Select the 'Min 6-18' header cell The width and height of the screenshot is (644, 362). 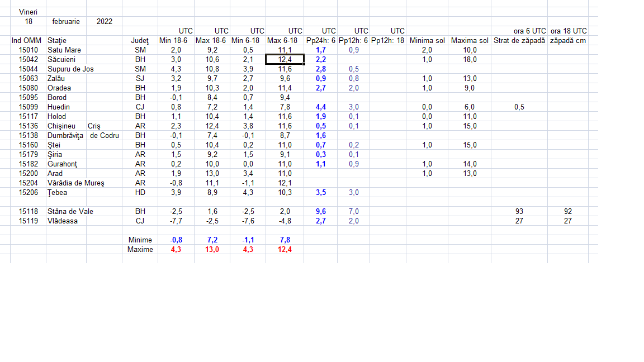click(245, 40)
